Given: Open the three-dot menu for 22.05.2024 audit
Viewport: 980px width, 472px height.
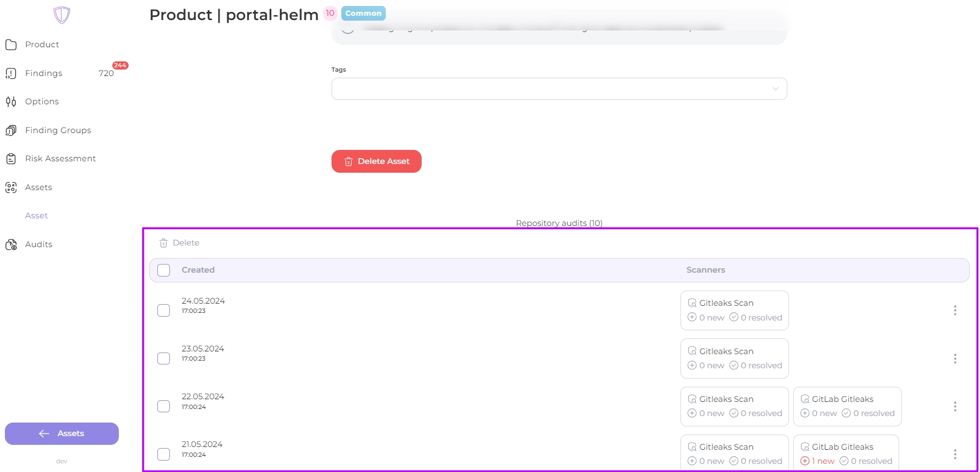Looking at the screenshot, I should click(x=954, y=406).
